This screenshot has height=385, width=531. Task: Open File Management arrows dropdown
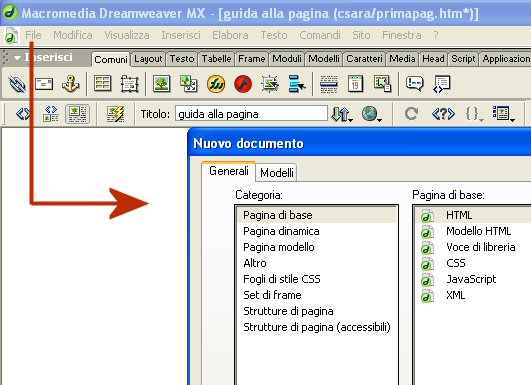(342, 114)
